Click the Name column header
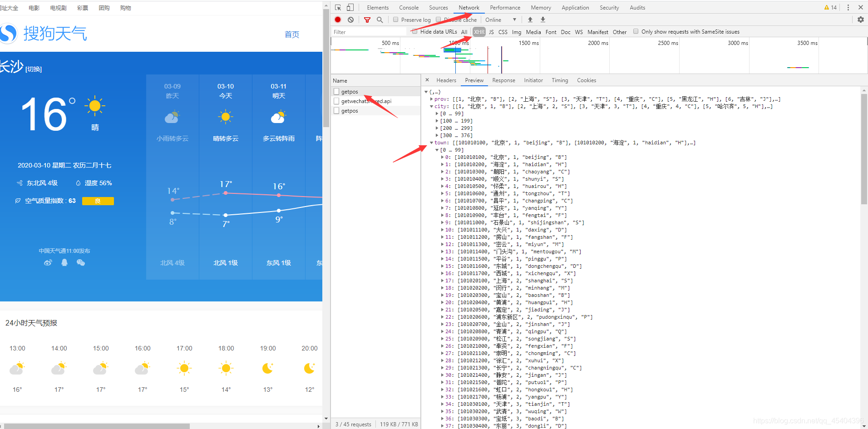 coord(375,80)
